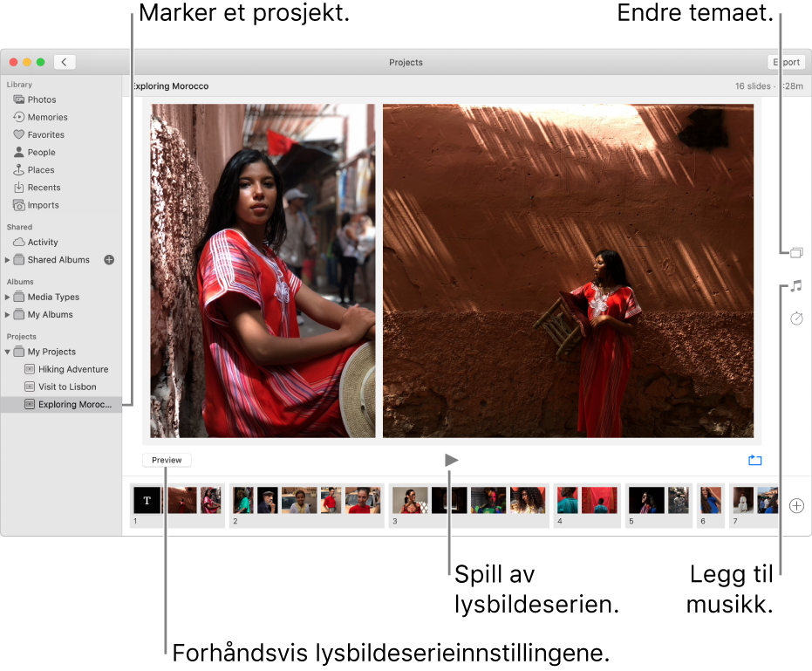Open Visit to Lisbon project

(67, 387)
